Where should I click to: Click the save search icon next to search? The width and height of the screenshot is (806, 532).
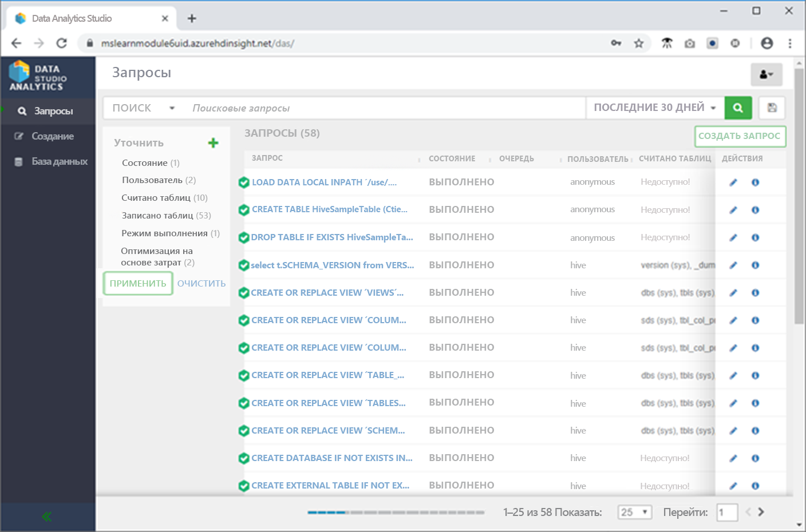pos(772,108)
